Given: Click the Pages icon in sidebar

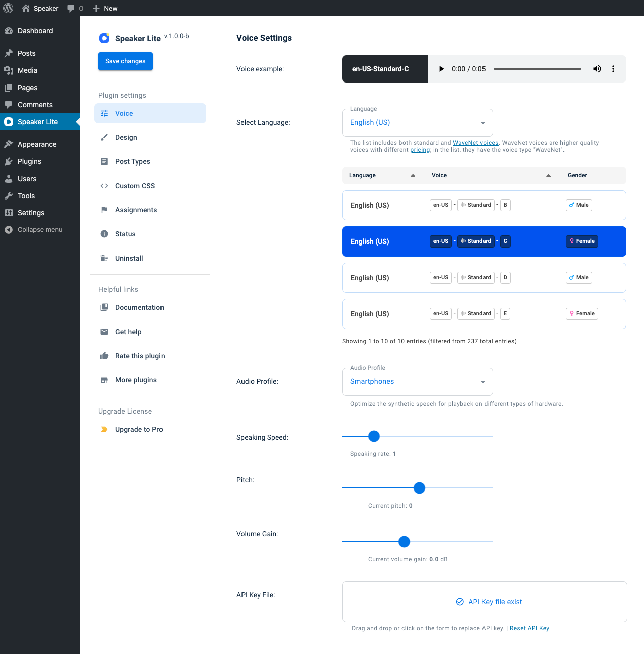Looking at the screenshot, I should pos(9,88).
